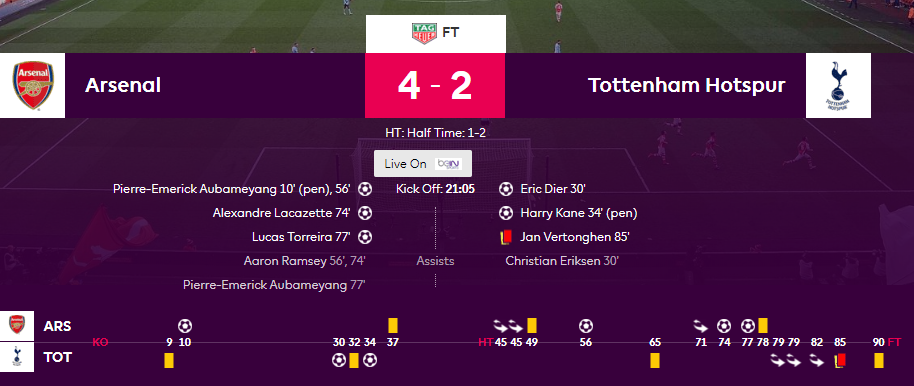The width and height of the screenshot is (914, 386).
Task: Click Arsenal goal marker at minute 10
Action: tap(185, 325)
